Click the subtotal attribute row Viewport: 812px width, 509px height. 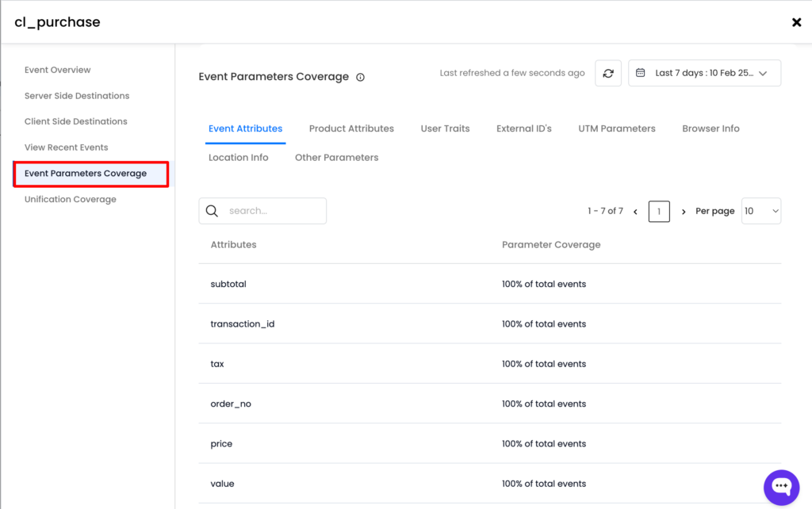pyautogui.click(x=490, y=284)
